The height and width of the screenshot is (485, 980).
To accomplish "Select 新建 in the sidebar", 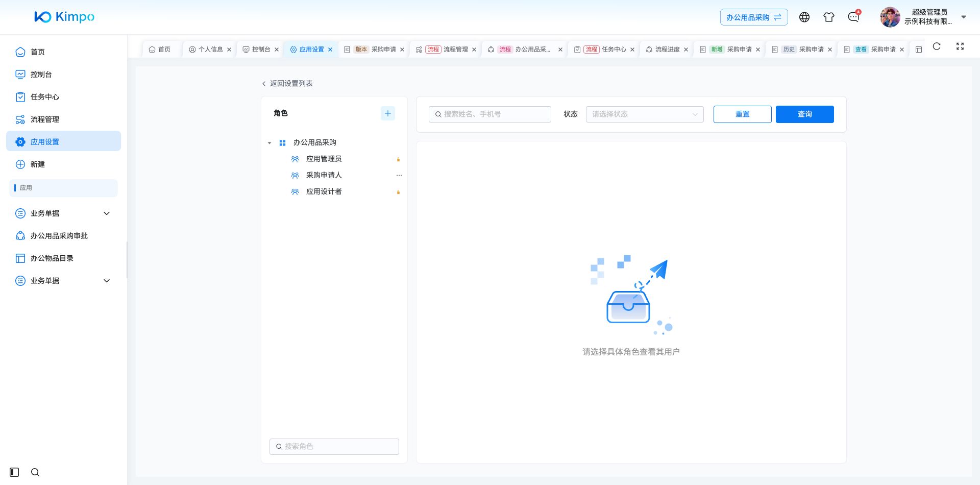I will point(63,164).
